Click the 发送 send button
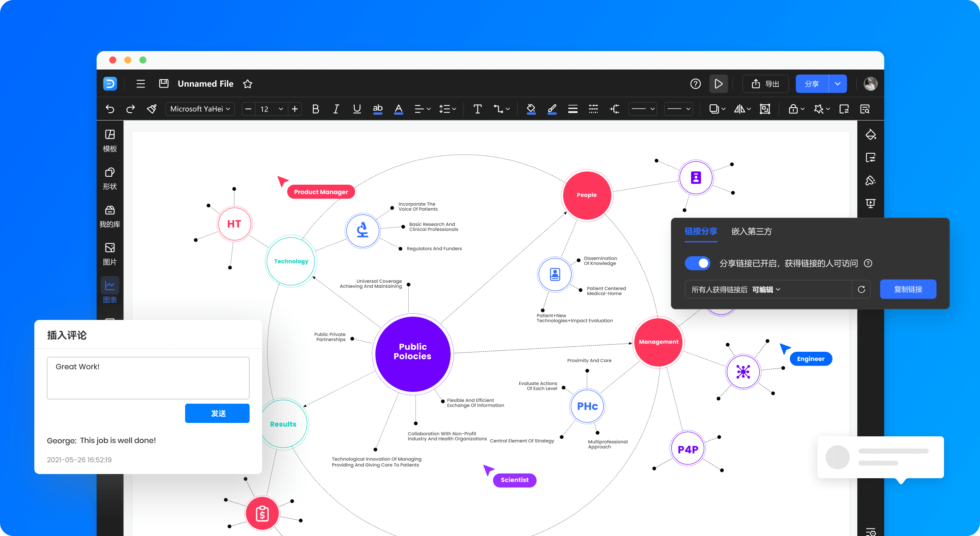Image resolution: width=980 pixels, height=536 pixels. 217,413
